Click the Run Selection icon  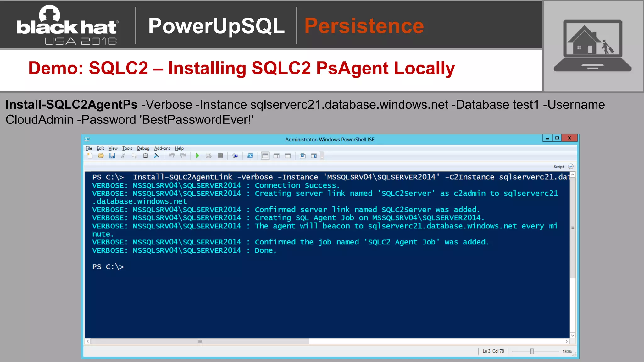coord(209,156)
